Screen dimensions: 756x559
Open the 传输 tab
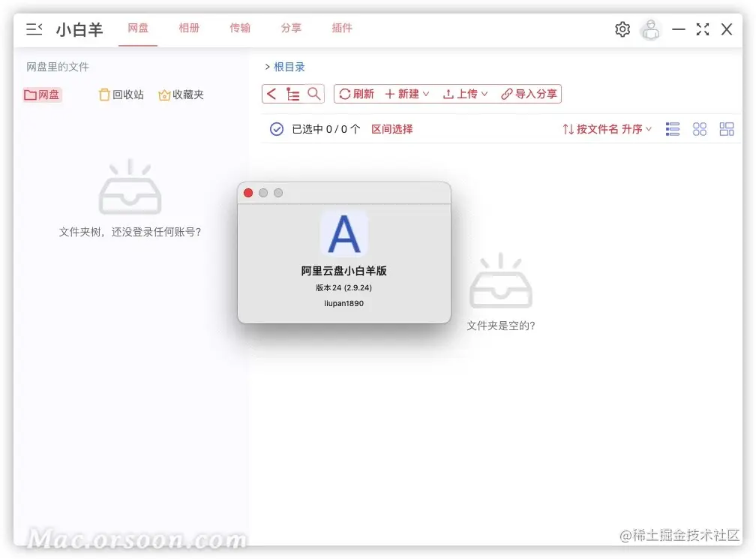(x=240, y=29)
